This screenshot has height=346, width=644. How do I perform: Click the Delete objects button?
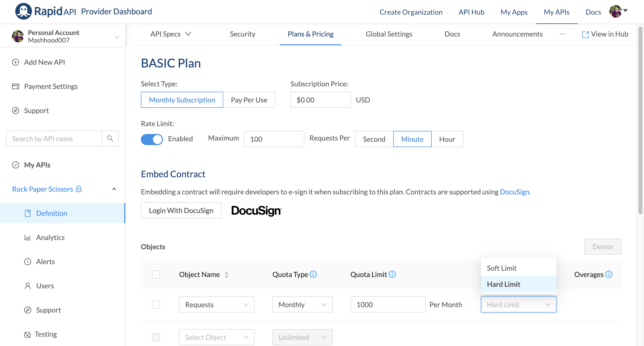(x=602, y=247)
